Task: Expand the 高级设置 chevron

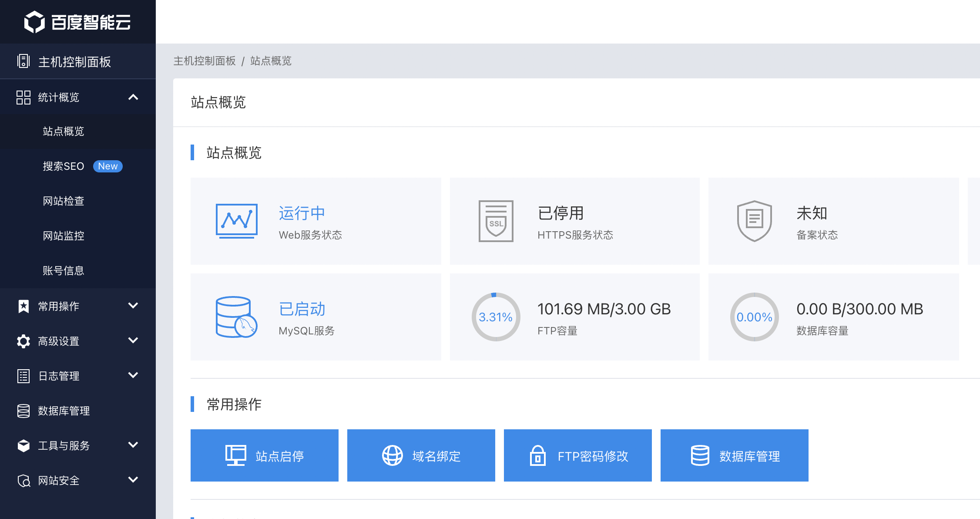Action: (133, 340)
